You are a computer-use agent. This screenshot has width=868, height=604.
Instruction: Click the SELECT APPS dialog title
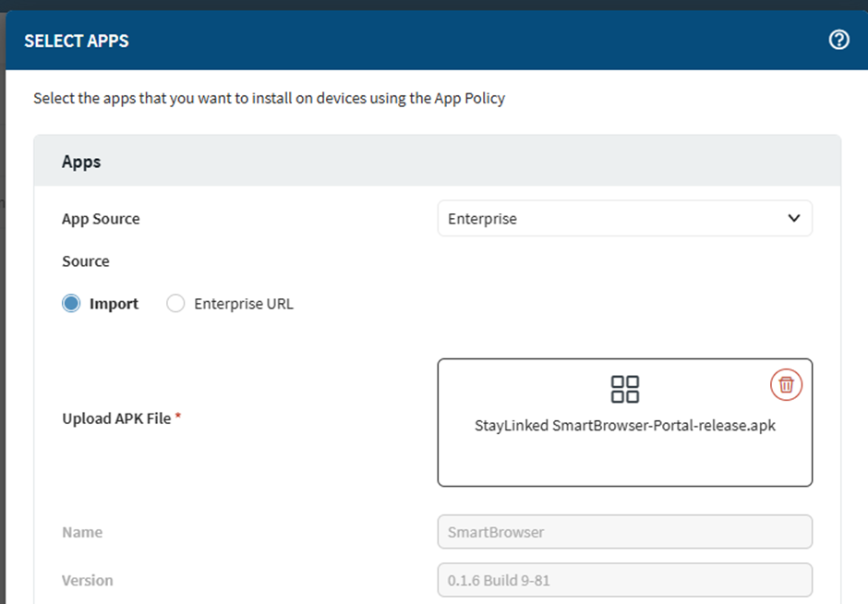[x=77, y=41]
